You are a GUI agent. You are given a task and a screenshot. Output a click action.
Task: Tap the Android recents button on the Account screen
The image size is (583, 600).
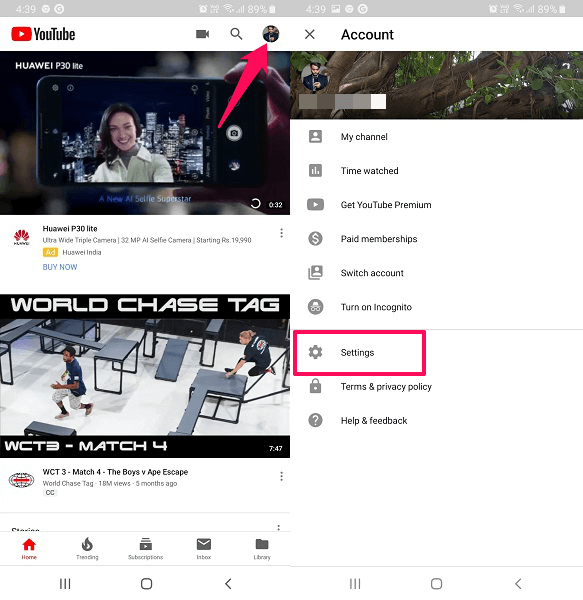tap(355, 584)
